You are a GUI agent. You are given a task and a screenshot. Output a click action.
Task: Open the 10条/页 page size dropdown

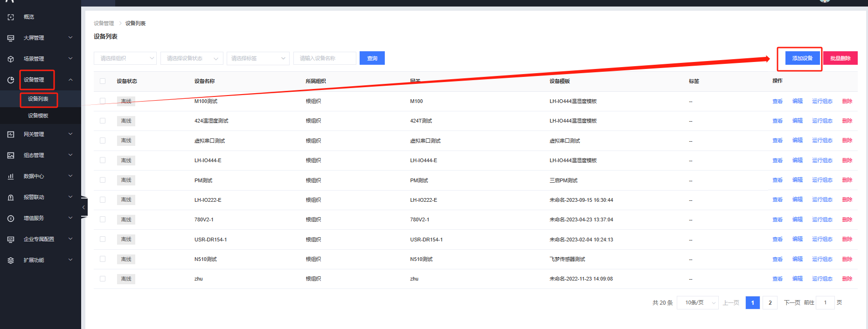[x=697, y=303]
